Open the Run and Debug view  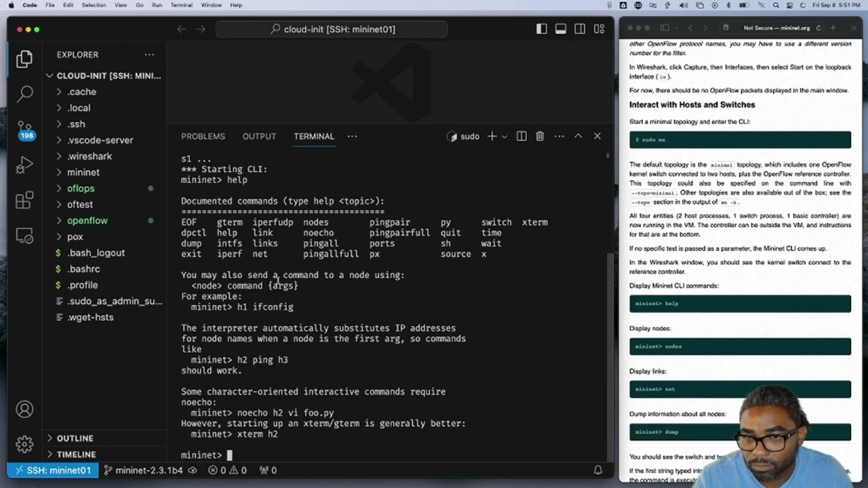click(x=24, y=165)
